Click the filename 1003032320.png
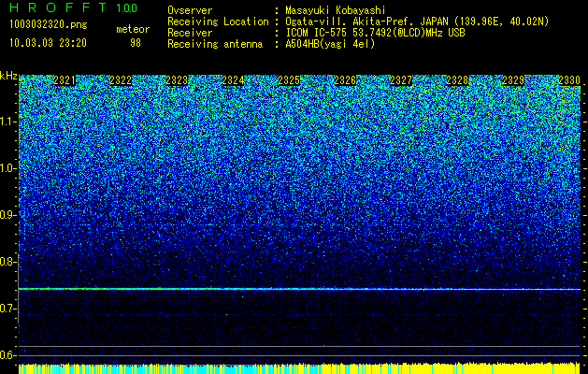 click(x=49, y=25)
